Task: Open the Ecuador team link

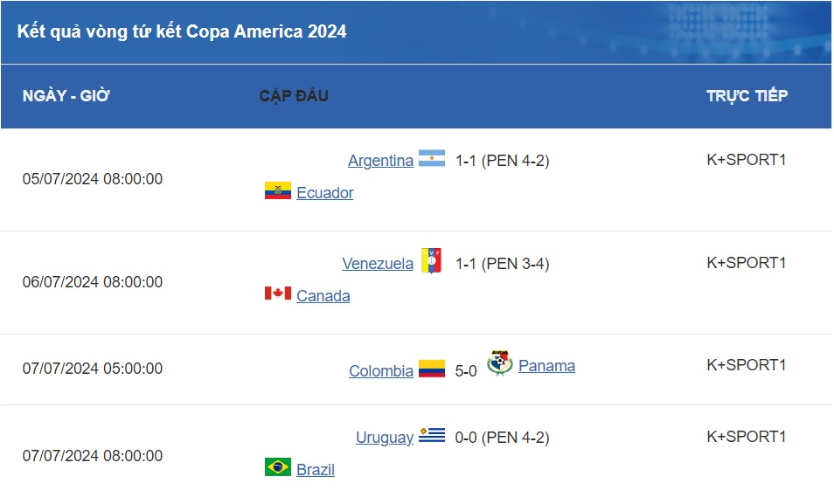Action: pyautogui.click(x=325, y=193)
